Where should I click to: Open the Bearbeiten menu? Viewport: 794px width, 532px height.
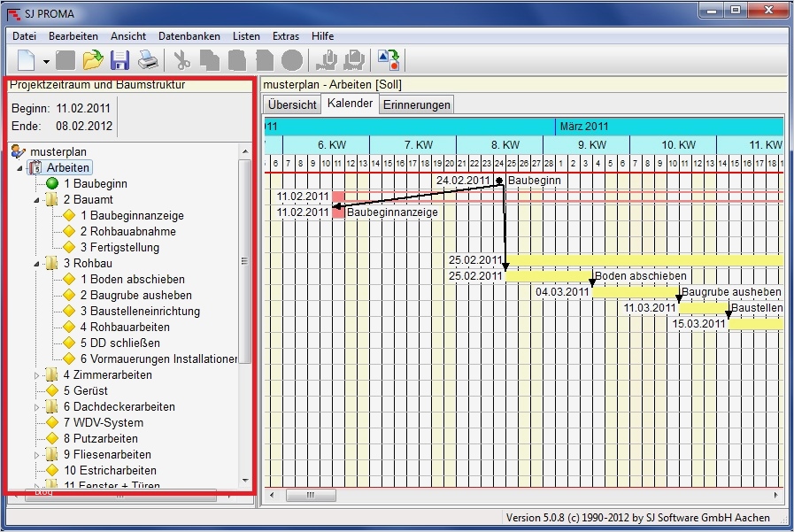pyautogui.click(x=73, y=36)
